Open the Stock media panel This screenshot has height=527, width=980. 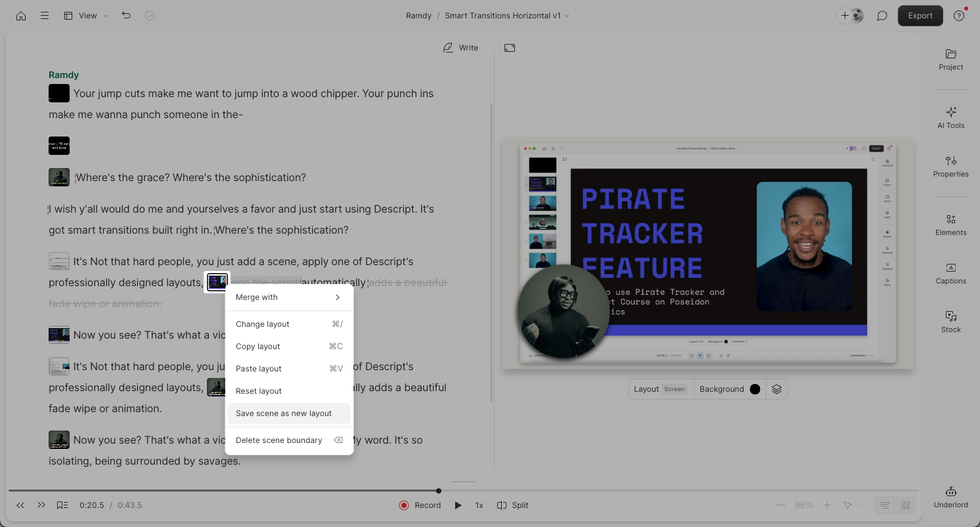[950, 322]
